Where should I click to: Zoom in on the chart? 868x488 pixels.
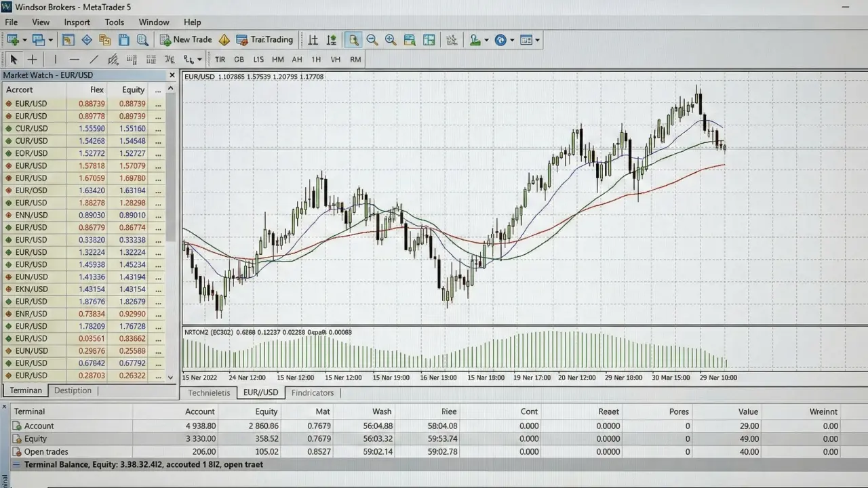click(x=391, y=39)
